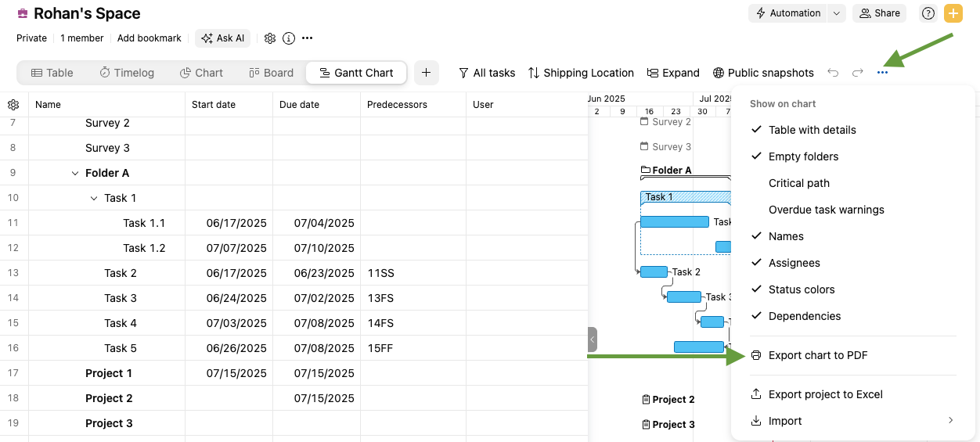Click the Ask AI button

(x=223, y=38)
